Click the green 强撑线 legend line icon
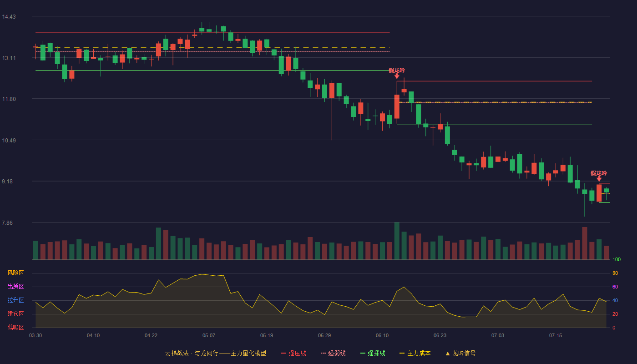This screenshot has height=364, width=637. click(363, 353)
